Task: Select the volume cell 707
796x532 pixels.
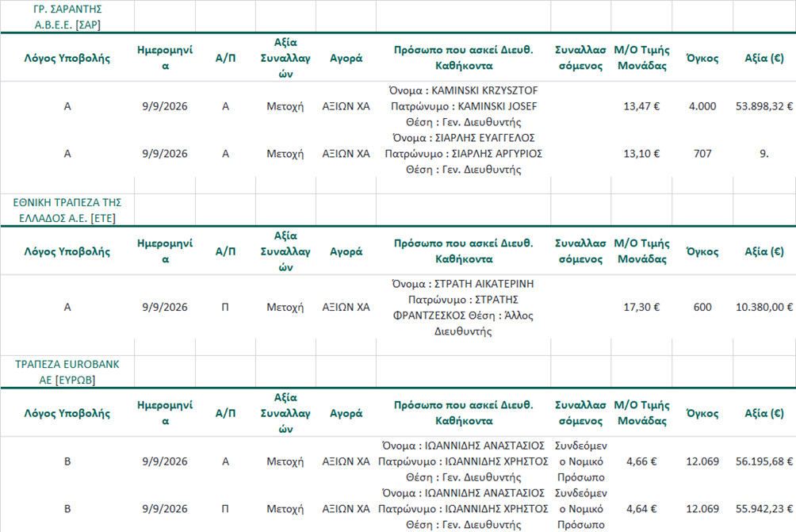Action: tap(702, 153)
